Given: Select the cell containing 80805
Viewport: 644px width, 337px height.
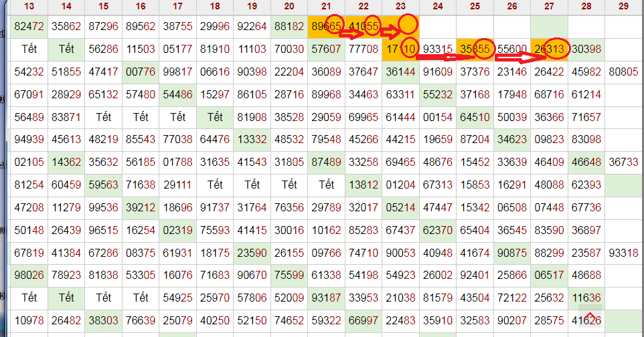Looking at the screenshot, I should [x=623, y=72].
